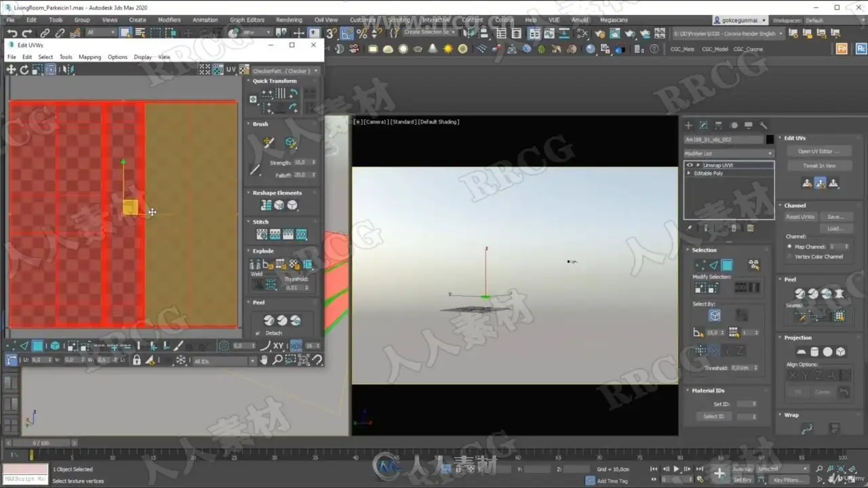
Task: Open the Display menu in Edit UVWs
Action: [x=142, y=57]
